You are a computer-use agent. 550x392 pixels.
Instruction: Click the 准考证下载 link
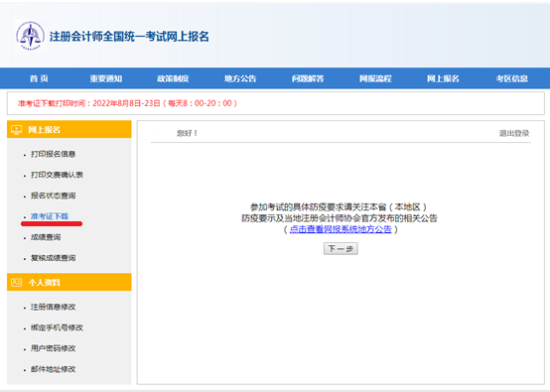click(50, 216)
